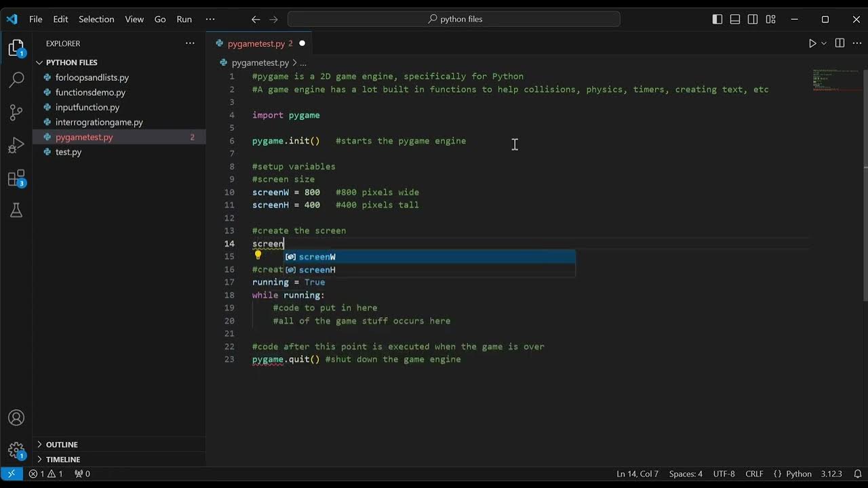
Task: Open the remote window status icon
Action: 12,474
